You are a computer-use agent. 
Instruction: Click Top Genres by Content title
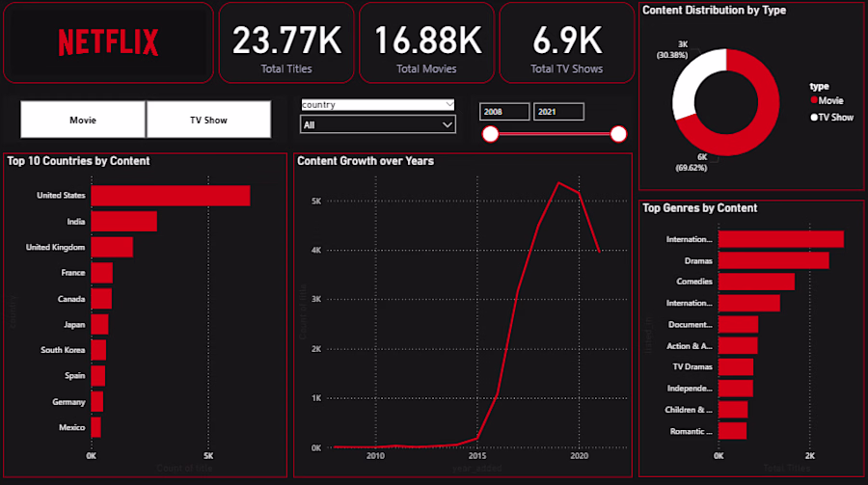[x=700, y=208]
